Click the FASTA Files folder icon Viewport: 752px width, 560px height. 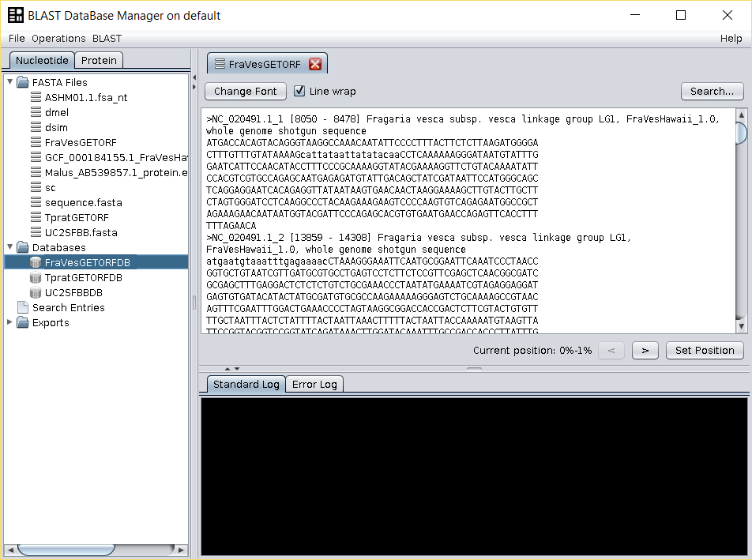[x=23, y=83]
